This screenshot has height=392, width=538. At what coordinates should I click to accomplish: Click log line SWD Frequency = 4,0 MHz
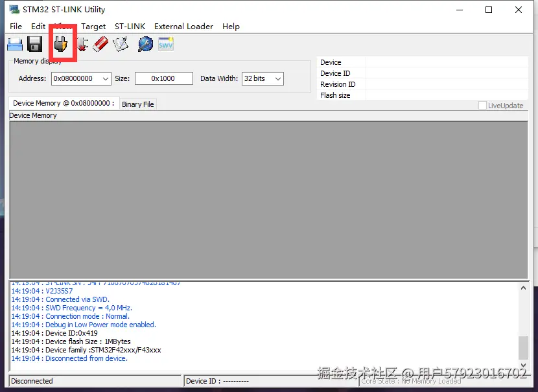(x=72, y=308)
